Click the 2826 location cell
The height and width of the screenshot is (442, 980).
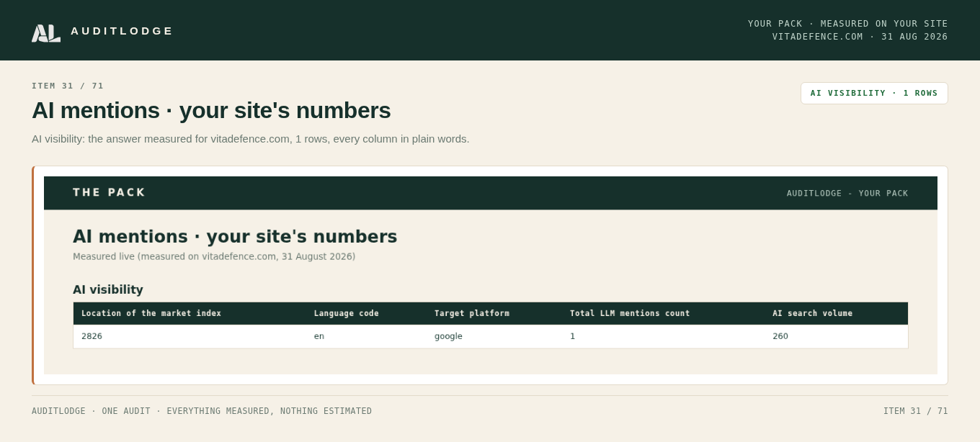92,336
